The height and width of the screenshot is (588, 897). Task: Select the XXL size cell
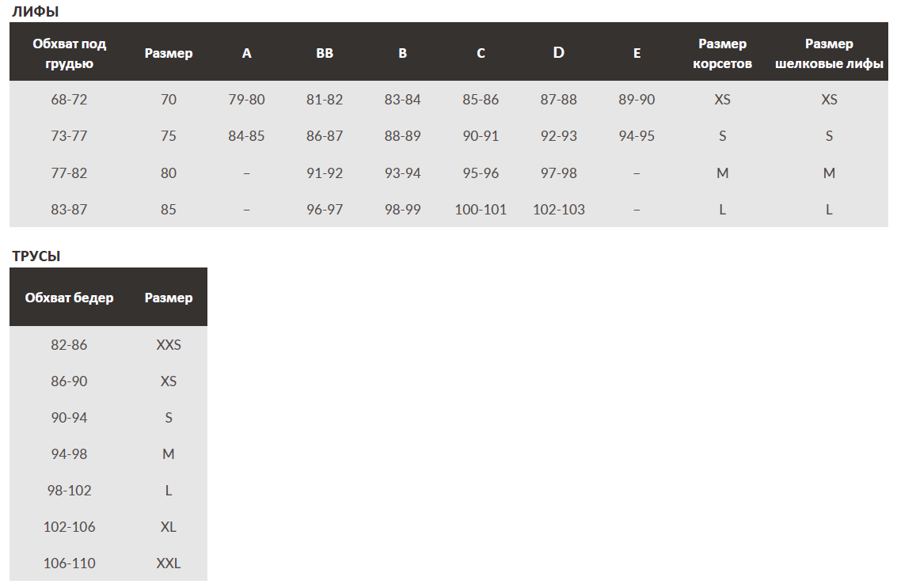(169, 563)
